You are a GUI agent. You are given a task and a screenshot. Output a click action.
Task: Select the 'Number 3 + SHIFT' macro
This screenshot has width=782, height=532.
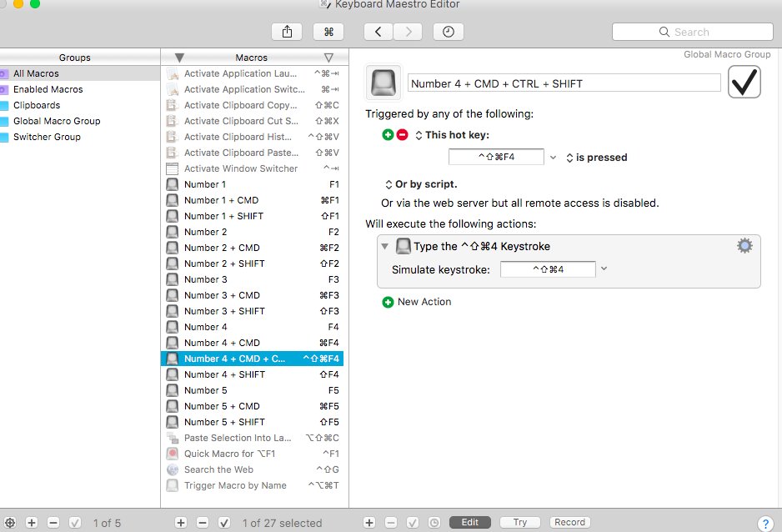253,311
